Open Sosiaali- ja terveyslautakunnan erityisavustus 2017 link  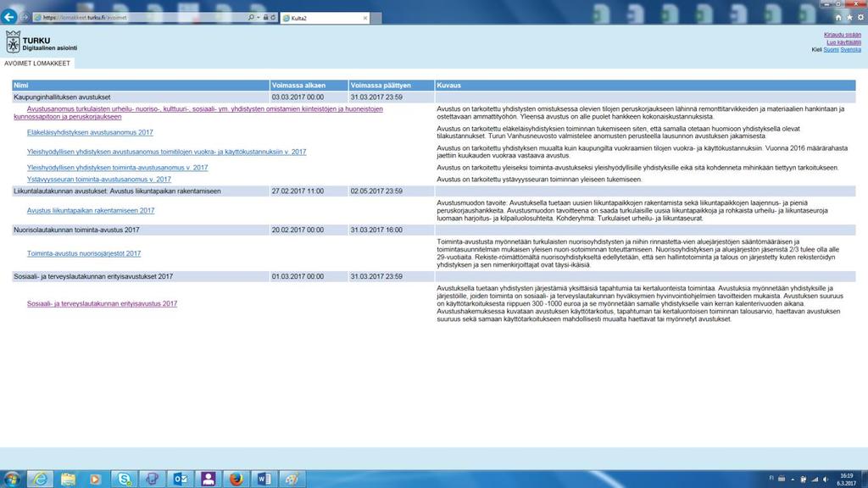click(x=102, y=304)
